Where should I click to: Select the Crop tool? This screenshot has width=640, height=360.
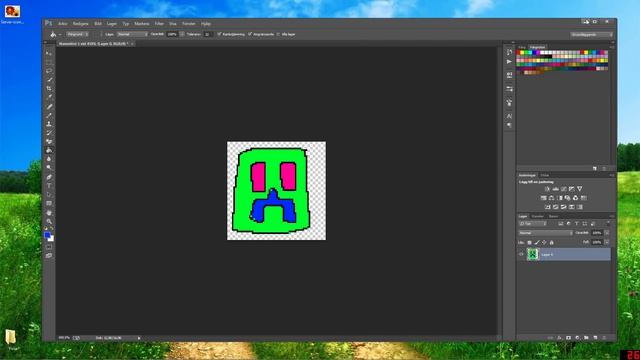(x=49, y=88)
